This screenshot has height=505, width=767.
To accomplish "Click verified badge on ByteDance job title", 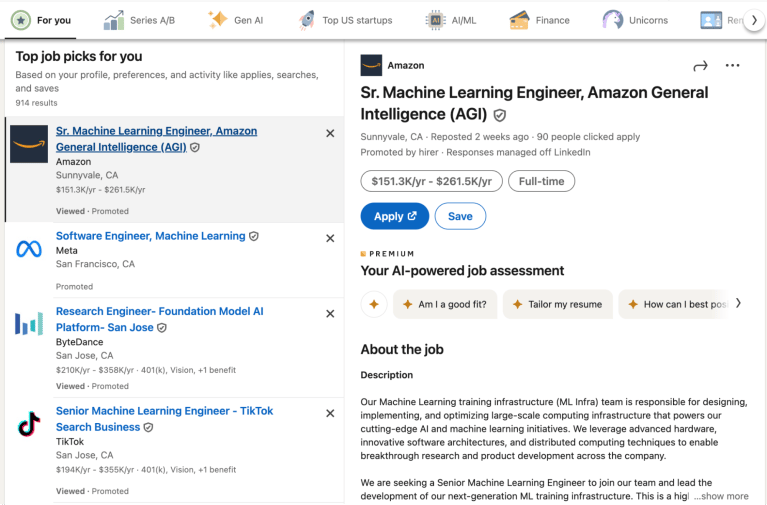I will (162, 328).
